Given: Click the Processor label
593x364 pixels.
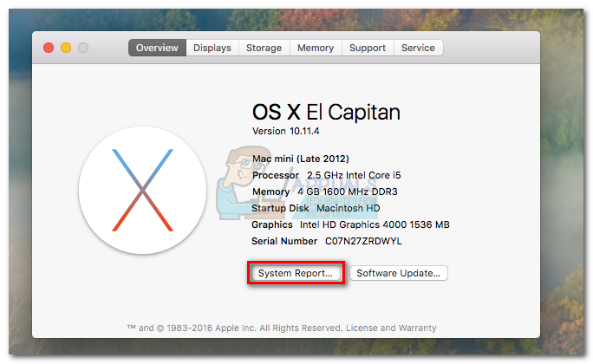Looking at the screenshot, I should point(276,175).
